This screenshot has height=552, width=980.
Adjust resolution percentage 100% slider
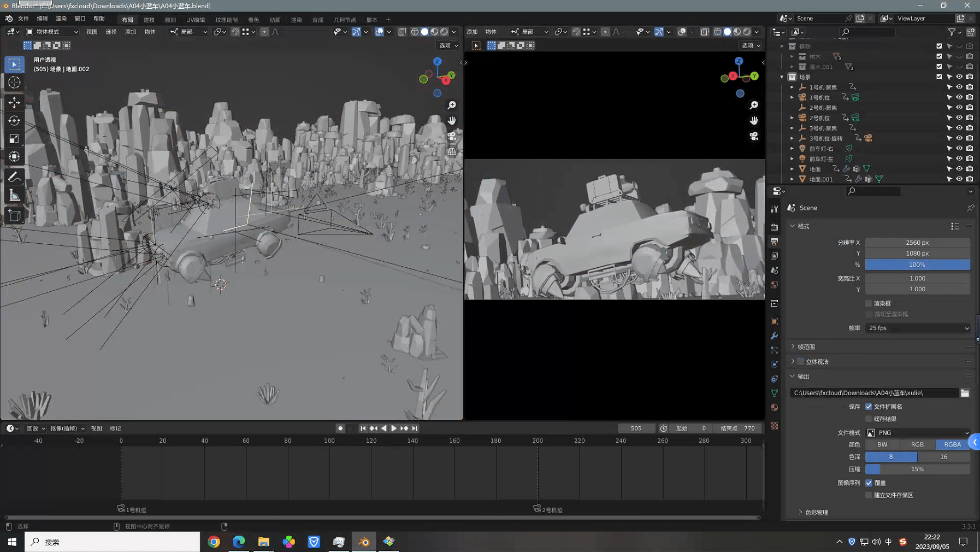[918, 265]
